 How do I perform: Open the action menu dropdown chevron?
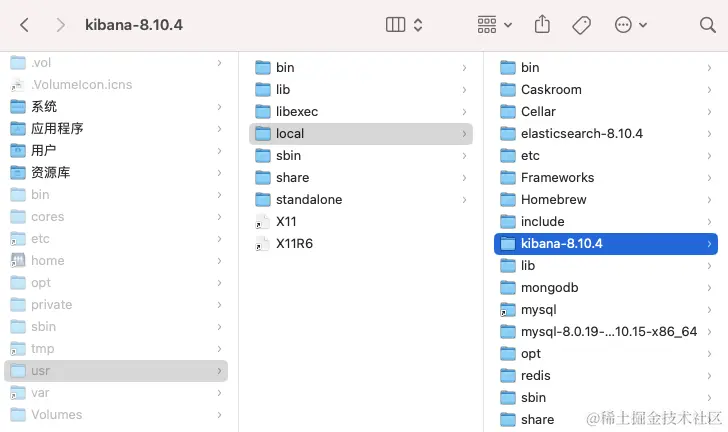coord(643,25)
